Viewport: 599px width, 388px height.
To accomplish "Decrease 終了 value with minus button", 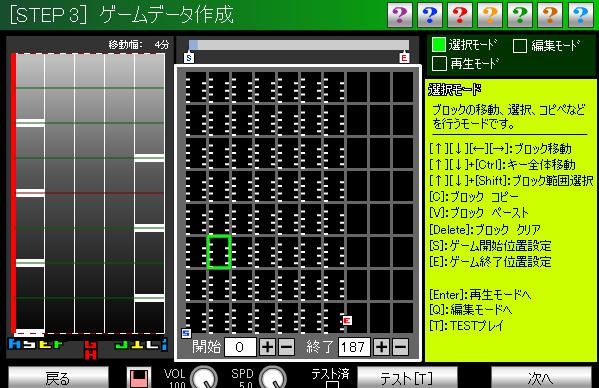I will point(400,347).
